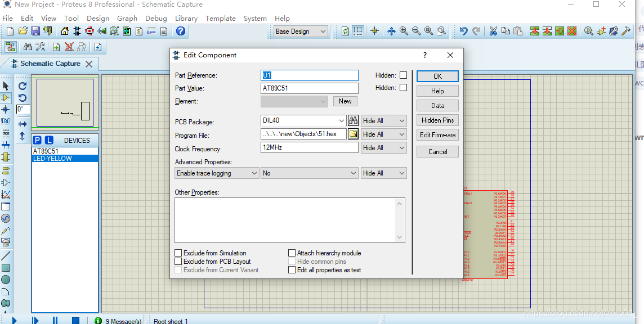The width and height of the screenshot is (644, 324).
Task: Click the Pan/Center view blue arrows icon
Action: [x=391, y=31]
